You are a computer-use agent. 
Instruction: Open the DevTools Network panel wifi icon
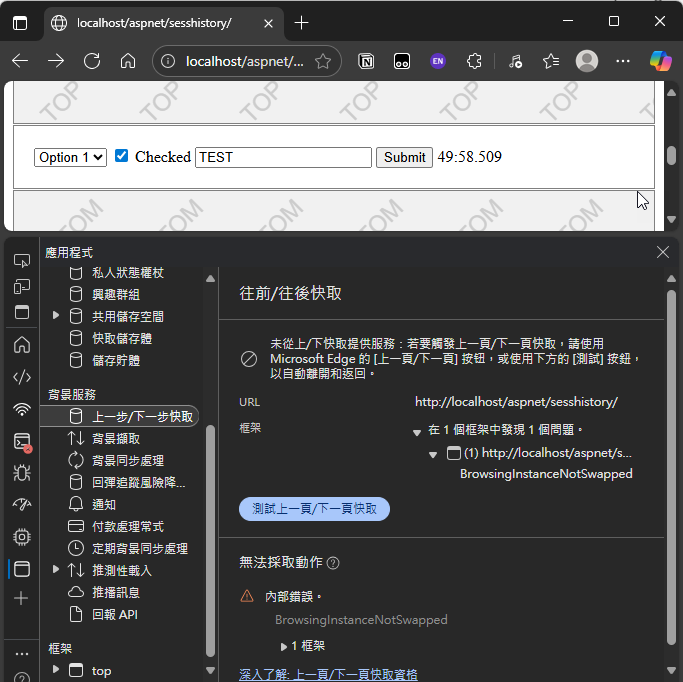21,409
